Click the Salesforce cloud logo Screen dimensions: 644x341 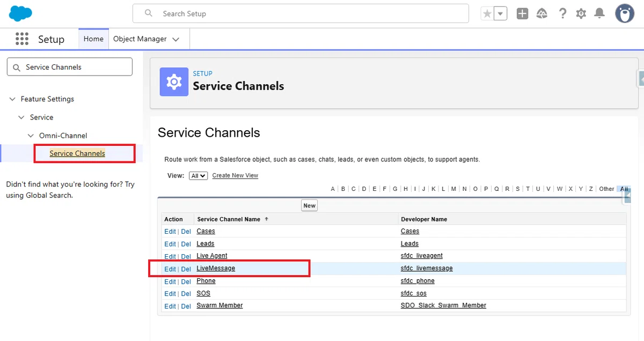[x=20, y=13]
